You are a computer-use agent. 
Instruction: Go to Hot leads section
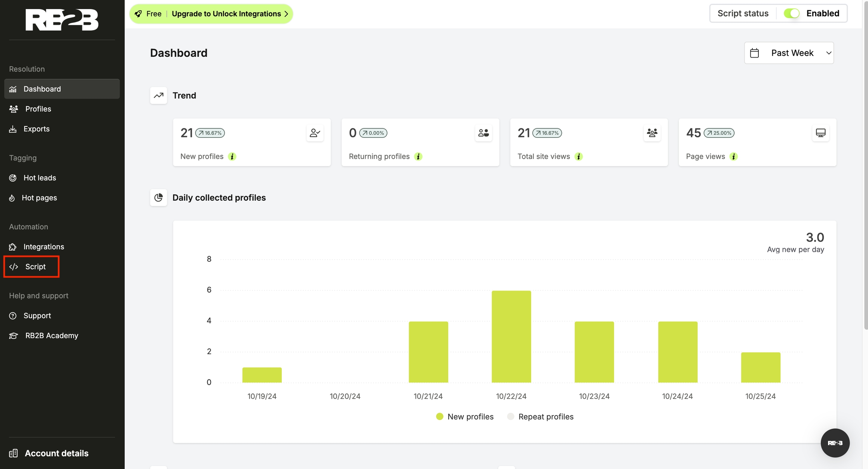click(x=40, y=178)
